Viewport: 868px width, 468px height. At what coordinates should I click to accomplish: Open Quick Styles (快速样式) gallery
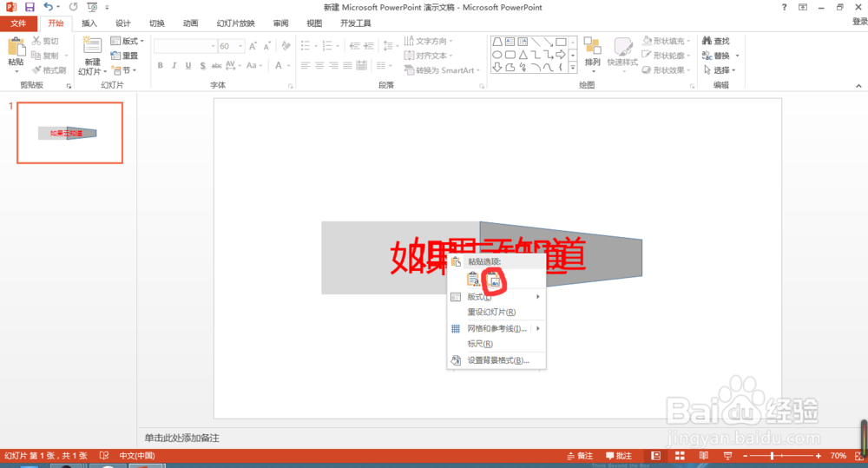click(x=622, y=56)
